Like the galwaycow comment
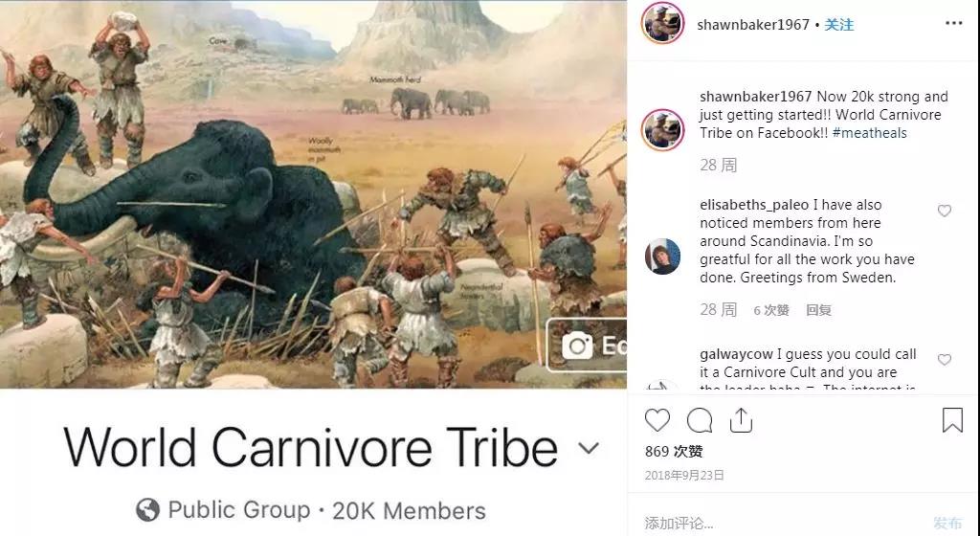980x536 pixels. point(945,360)
